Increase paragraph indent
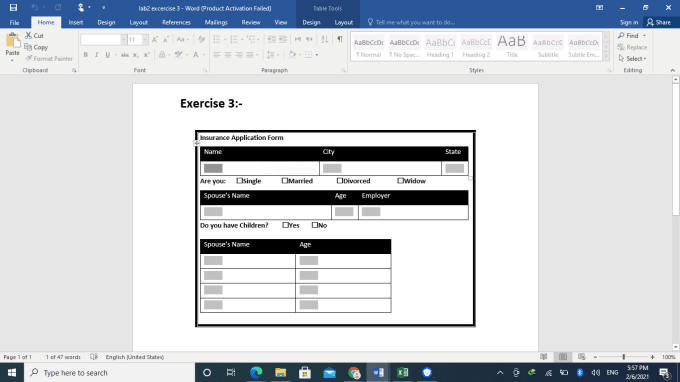 pyautogui.click(x=283, y=39)
